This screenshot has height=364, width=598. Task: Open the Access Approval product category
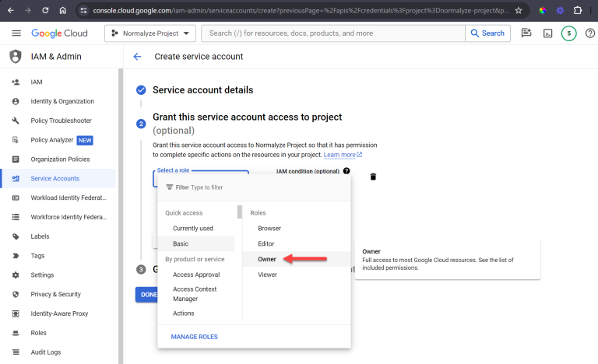coord(196,274)
